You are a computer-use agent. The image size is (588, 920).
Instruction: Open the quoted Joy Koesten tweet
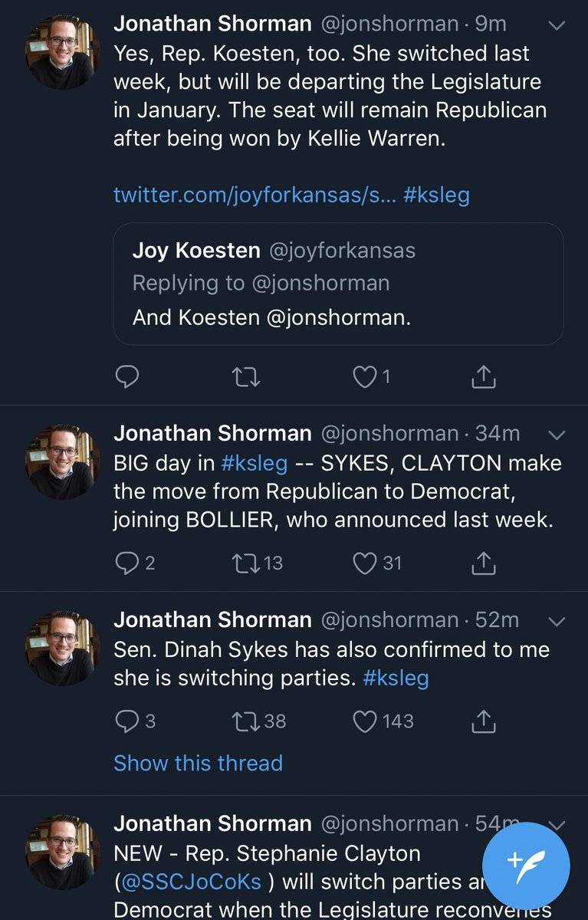click(x=338, y=284)
